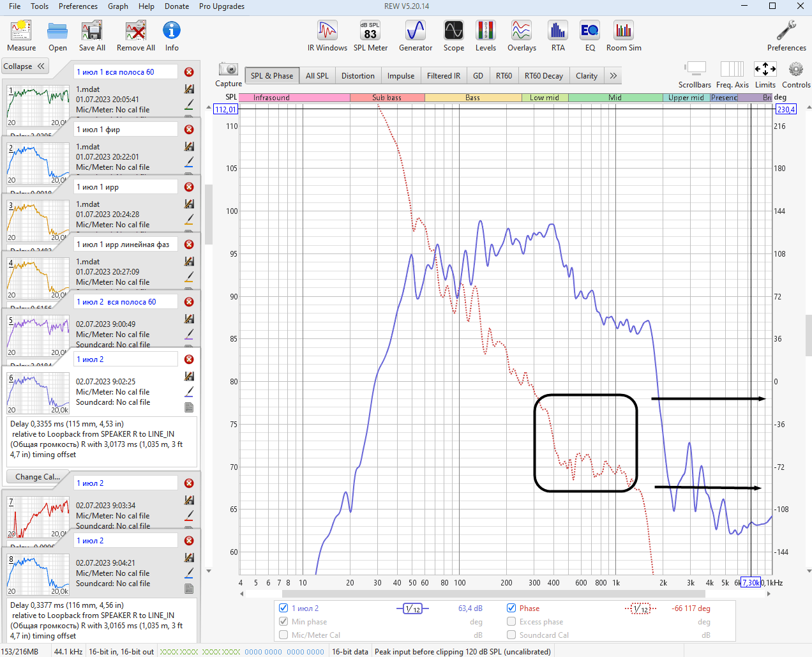Toggle the '1 июл 2' trace checkbox
Viewport: 812px width, 657px height.
[x=283, y=608]
